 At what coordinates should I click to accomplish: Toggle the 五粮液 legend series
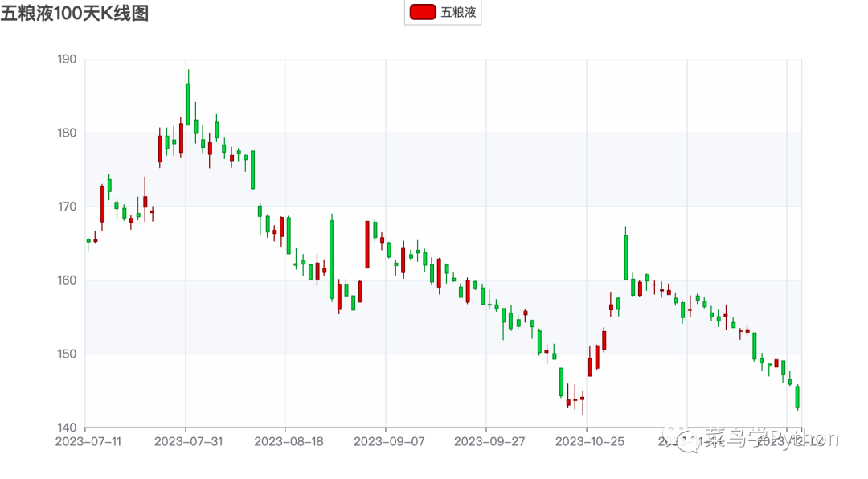(443, 12)
